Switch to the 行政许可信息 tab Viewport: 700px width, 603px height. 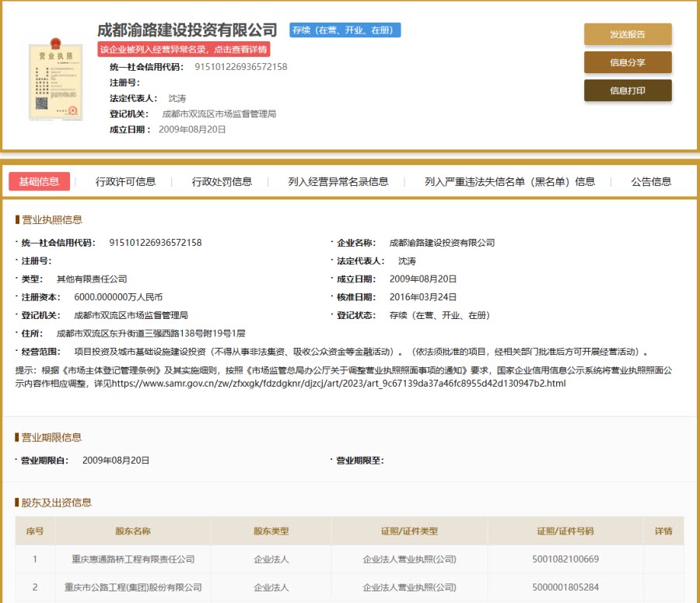125,182
